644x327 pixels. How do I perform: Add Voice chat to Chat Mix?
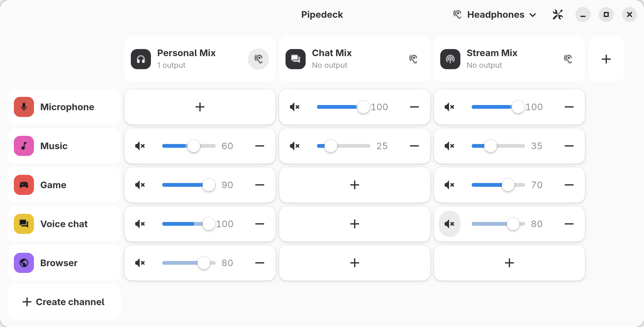[355, 224]
